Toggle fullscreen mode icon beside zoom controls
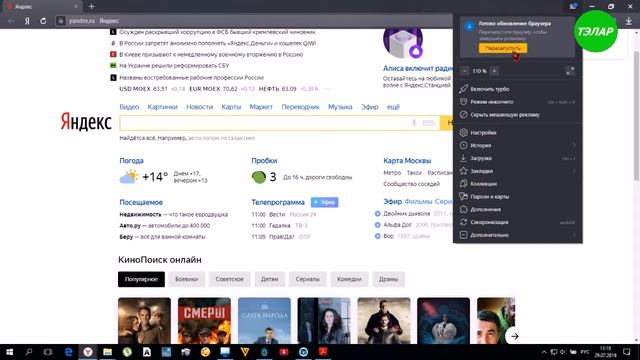Image resolution: width=640 pixels, height=360 pixels. pyautogui.click(x=570, y=71)
